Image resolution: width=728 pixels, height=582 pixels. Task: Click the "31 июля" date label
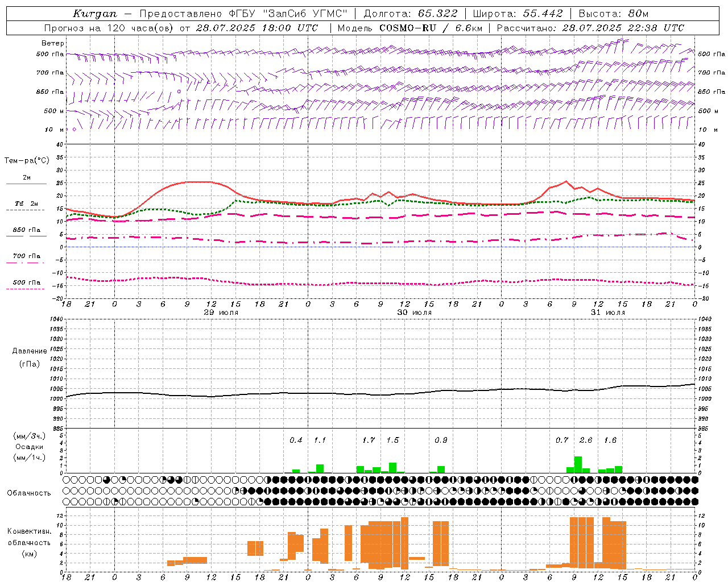[x=608, y=313]
